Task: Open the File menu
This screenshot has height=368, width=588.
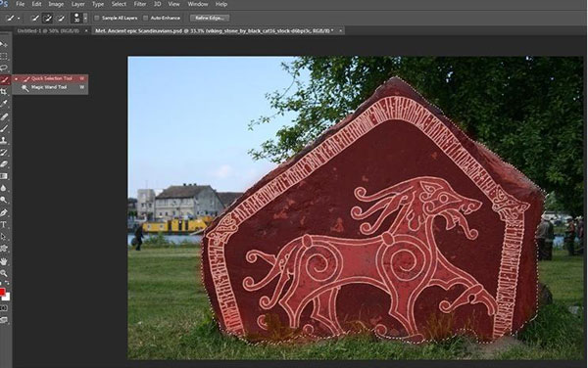Action: pos(20,4)
